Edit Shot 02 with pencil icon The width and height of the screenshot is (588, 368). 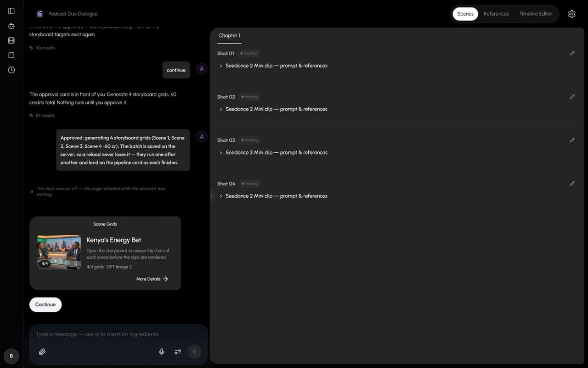[x=572, y=97]
